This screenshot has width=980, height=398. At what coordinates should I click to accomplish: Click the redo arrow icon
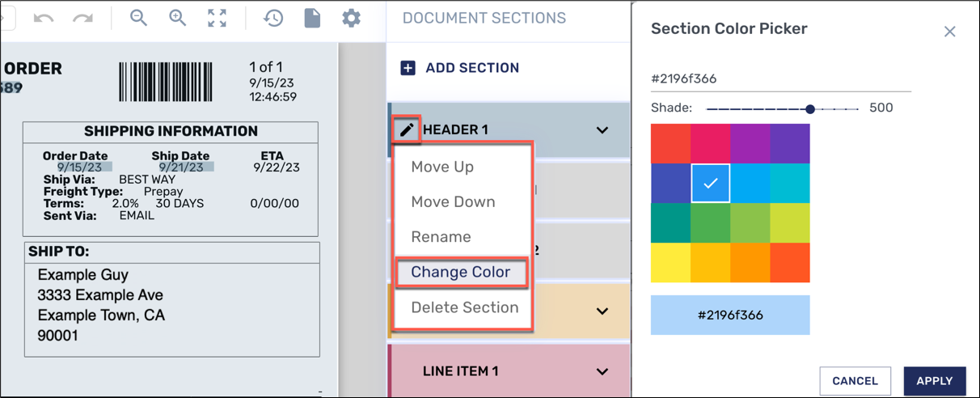pos(82,18)
